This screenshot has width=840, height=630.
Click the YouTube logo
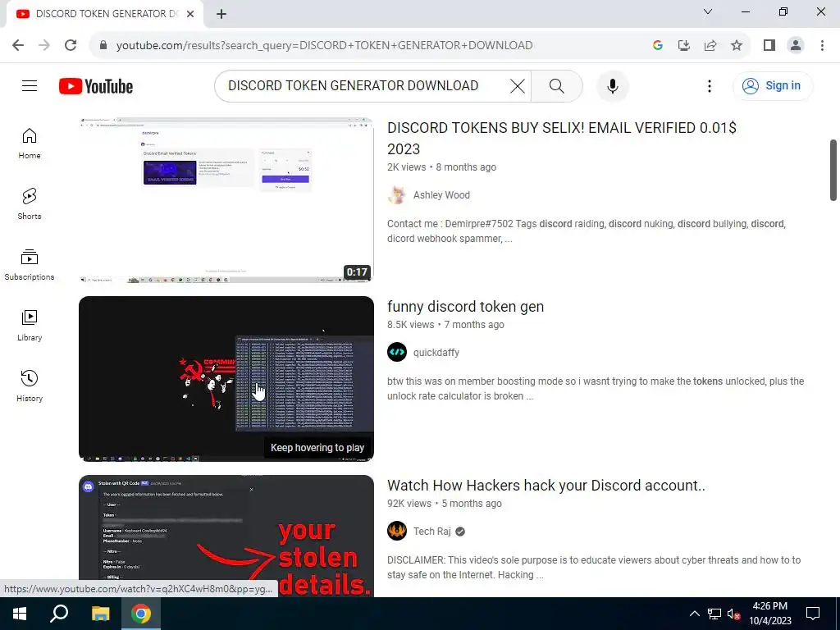pyautogui.click(x=96, y=86)
